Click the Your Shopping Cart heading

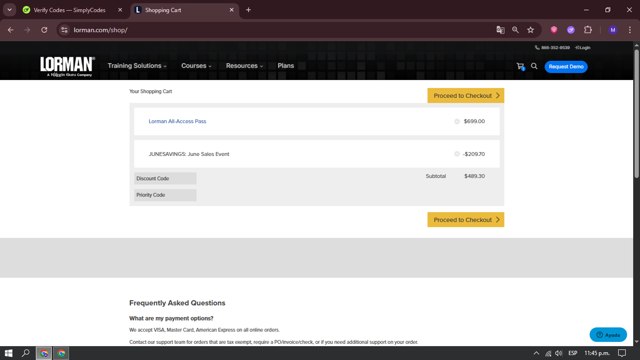pyautogui.click(x=151, y=91)
